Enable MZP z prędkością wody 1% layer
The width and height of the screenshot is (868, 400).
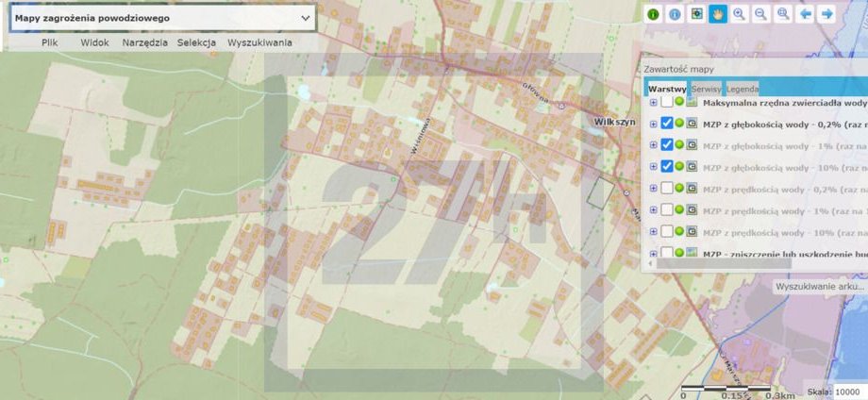click(667, 209)
